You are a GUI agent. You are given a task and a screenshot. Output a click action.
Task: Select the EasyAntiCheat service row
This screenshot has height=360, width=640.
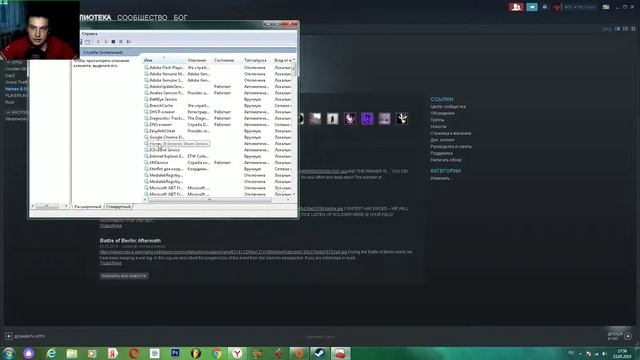218,131
